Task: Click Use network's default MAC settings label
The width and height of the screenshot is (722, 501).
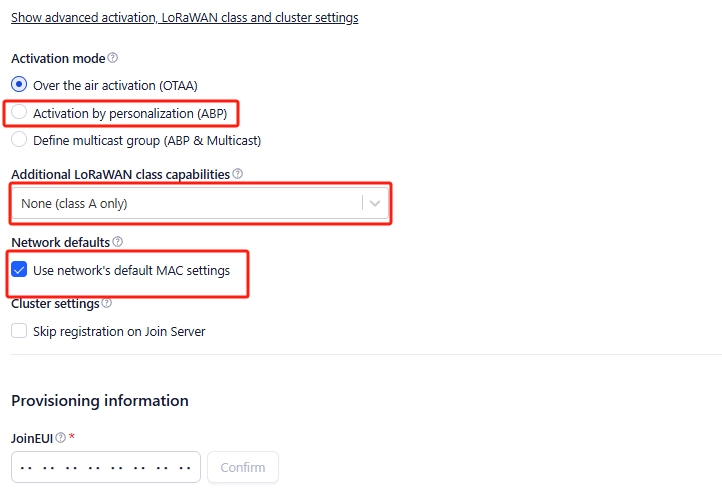Action: (131, 270)
